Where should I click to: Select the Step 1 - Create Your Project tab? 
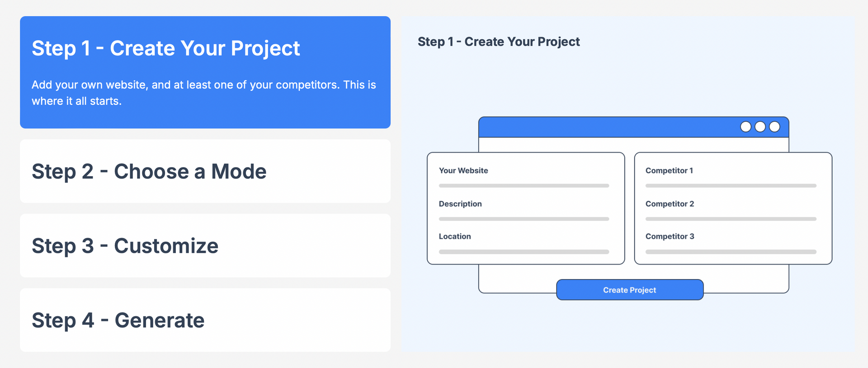205,72
